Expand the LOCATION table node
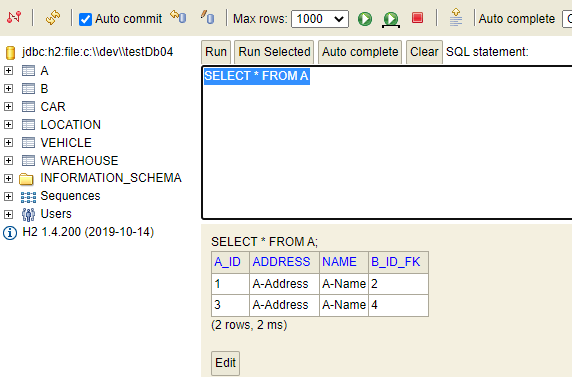 [8, 124]
